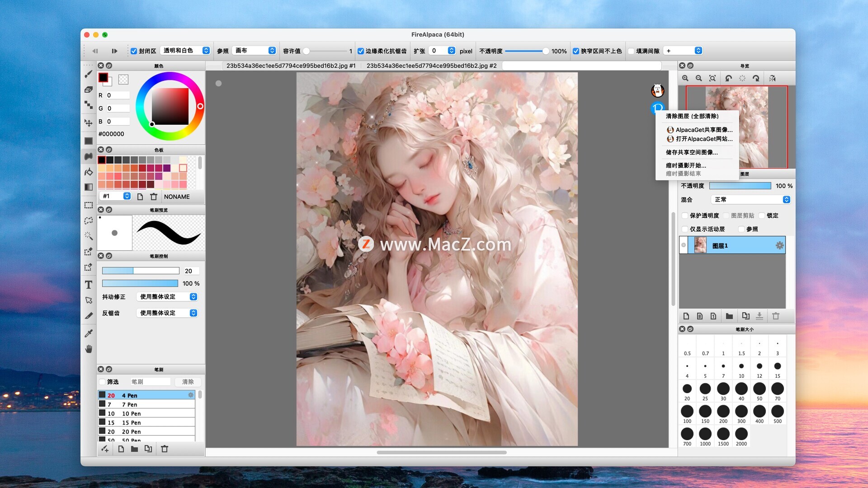Image resolution: width=868 pixels, height=488 pixels.
Task: Rotate canvas right in navigator
Action: pos(756,78)
